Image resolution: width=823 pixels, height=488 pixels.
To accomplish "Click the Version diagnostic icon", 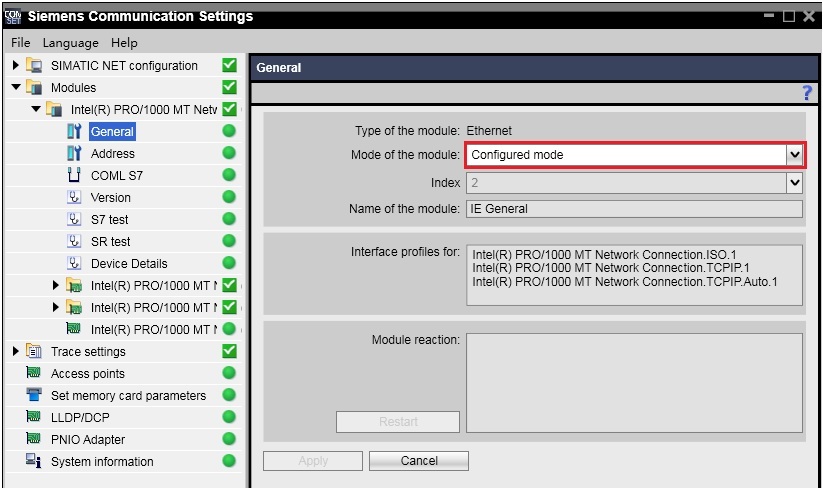I will click(x=74, y=197).
